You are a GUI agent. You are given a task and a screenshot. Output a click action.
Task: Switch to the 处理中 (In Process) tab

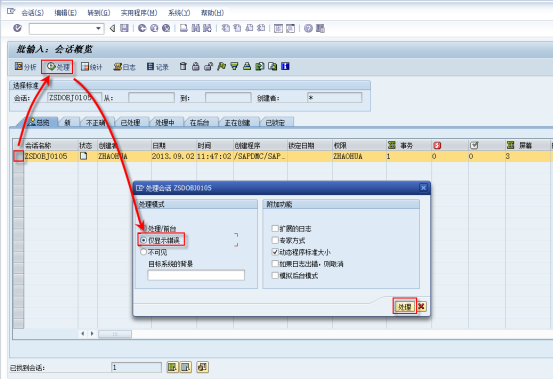click(x=165, y=122)
